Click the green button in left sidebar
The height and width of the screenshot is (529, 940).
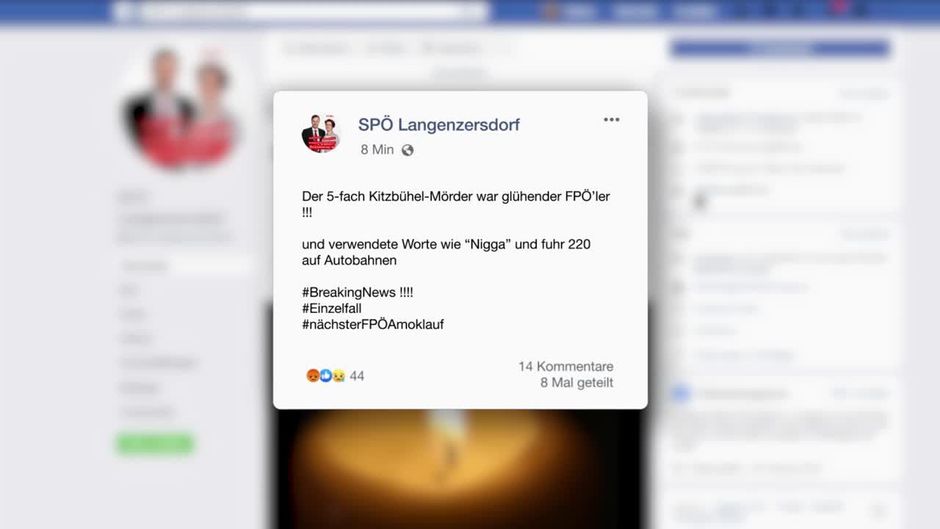click(x=155, y=444)
